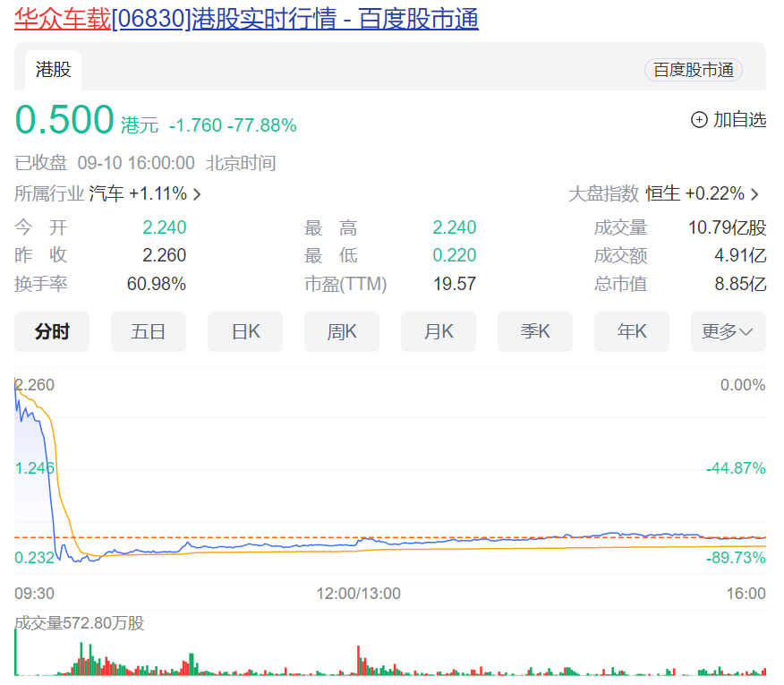Click the 换手率 value 60.98%

pyautogui.click(x=156, y=284)
